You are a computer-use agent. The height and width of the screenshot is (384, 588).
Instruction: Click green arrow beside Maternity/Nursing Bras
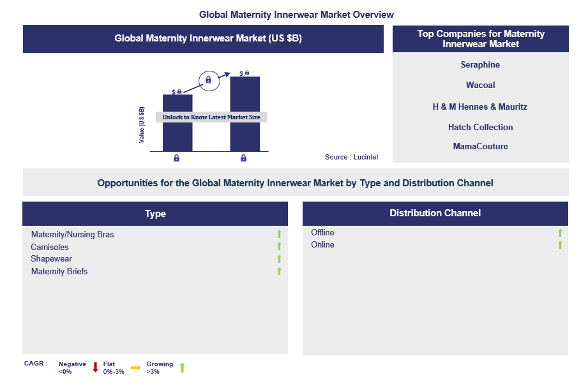coord(279,235)
